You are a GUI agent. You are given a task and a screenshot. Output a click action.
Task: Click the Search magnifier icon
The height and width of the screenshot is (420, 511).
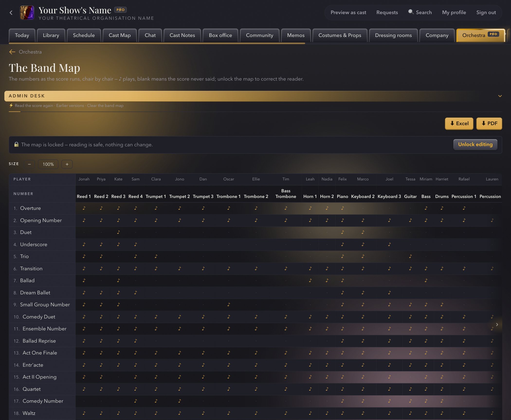[411, 12]
